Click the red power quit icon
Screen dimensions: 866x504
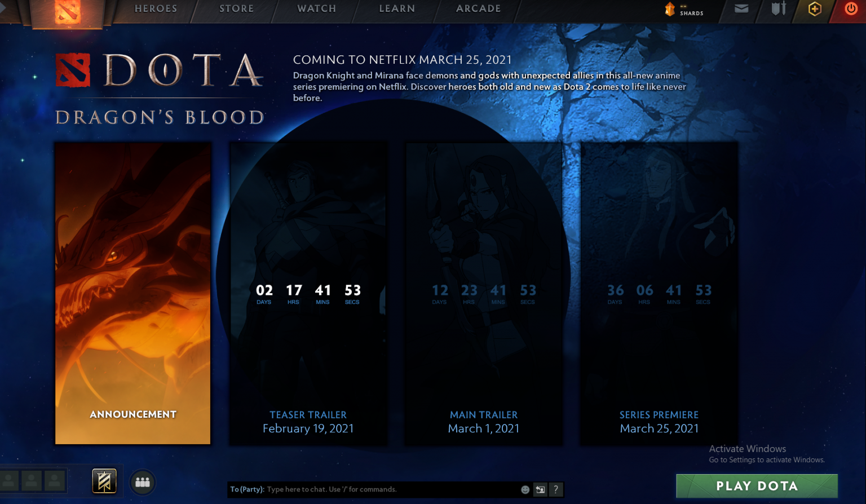point(851,8)
